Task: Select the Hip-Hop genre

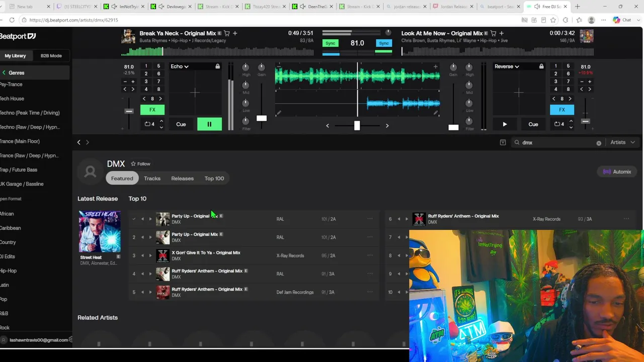Action: pyautogui.click(x=9, y=270)
